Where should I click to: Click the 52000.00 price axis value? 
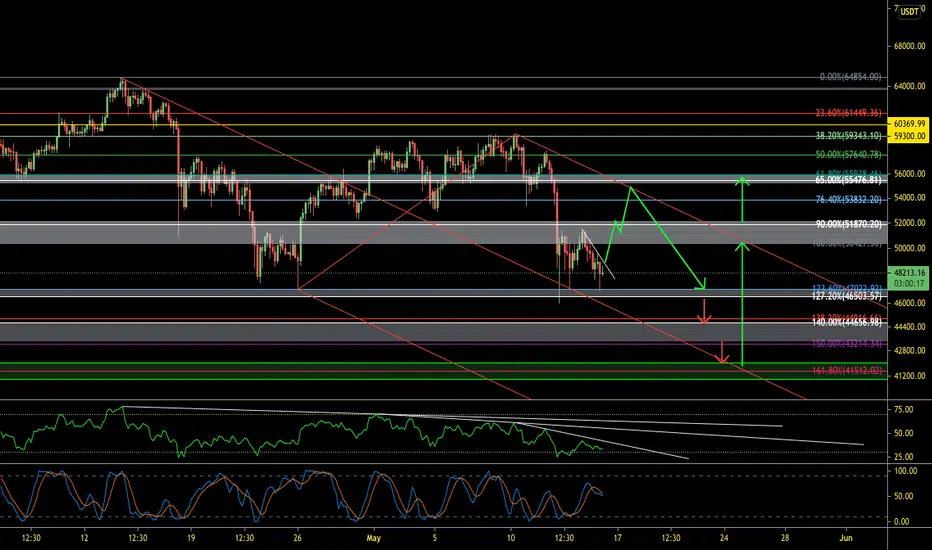(x=909, y=223)
